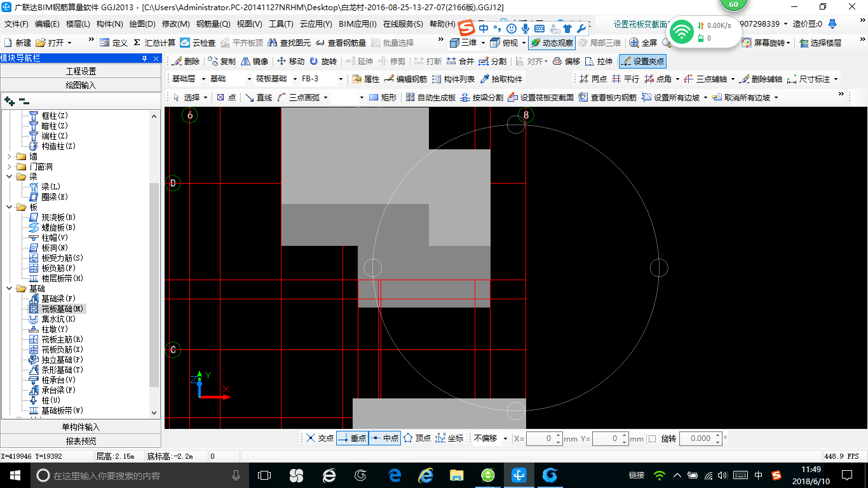This screenshot has width=868, height=488.
Task: Toggle 交点 intersection snap
Action: [x=320, y=438]
